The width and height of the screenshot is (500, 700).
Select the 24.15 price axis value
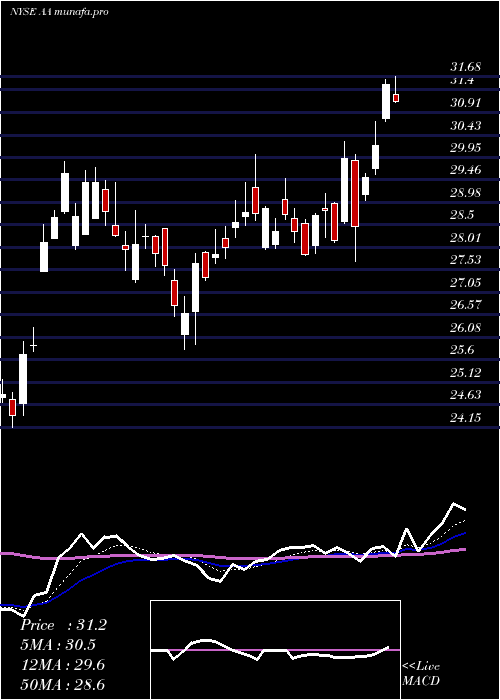[465, 418]
